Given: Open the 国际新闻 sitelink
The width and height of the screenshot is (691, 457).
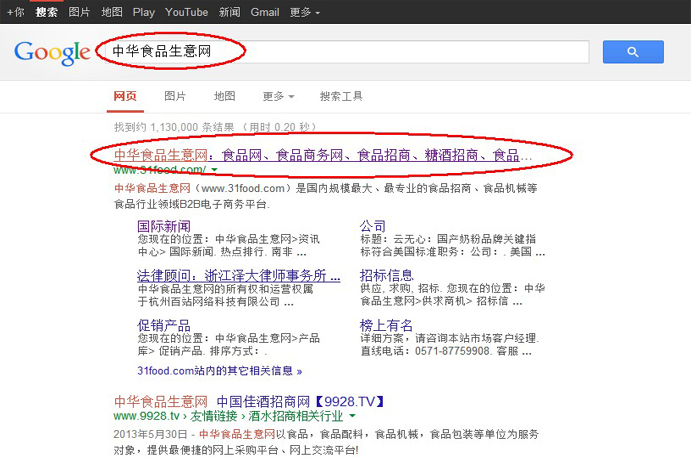Looking at the screenshot, I should pos(163,226).
